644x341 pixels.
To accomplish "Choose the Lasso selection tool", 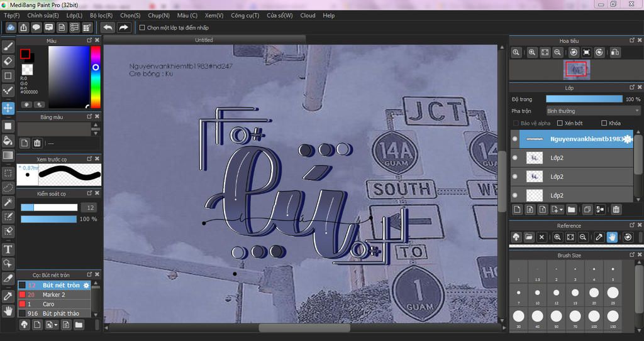I will (8, 188).
